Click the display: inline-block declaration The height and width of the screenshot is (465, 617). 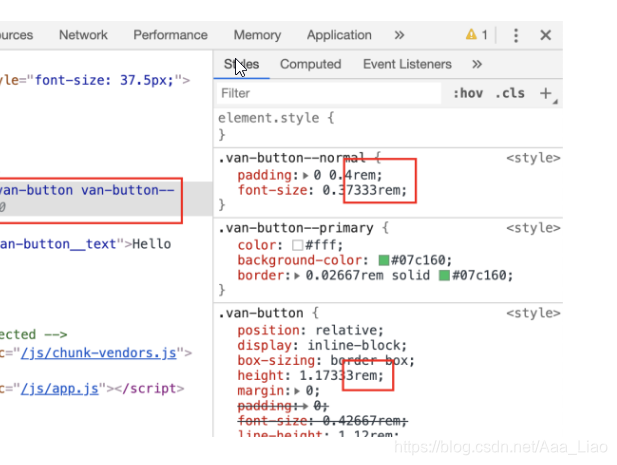[x=322, y=345]
